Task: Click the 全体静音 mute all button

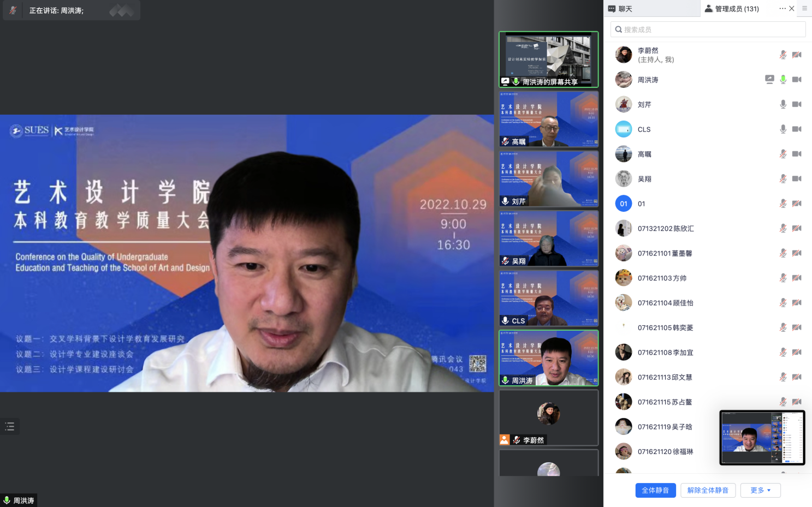Action: 655,490
